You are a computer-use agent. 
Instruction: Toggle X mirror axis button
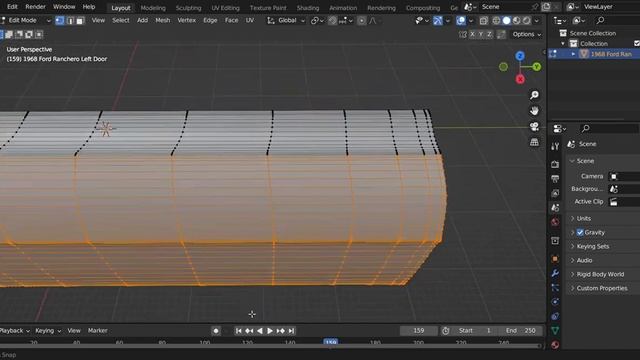coord(472,34)
